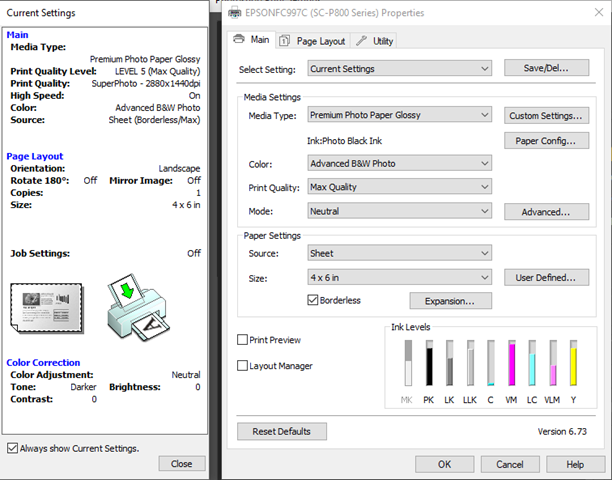
Task: Click 'SuperPhoto - 2880x1440dpi' value
Action: click(x=146, y=84)
